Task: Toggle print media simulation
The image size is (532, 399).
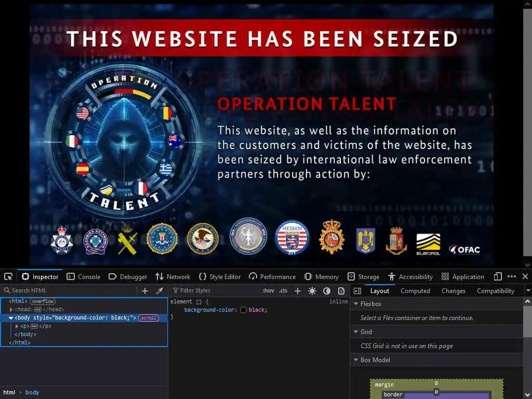Action: [x=341, y=291]
